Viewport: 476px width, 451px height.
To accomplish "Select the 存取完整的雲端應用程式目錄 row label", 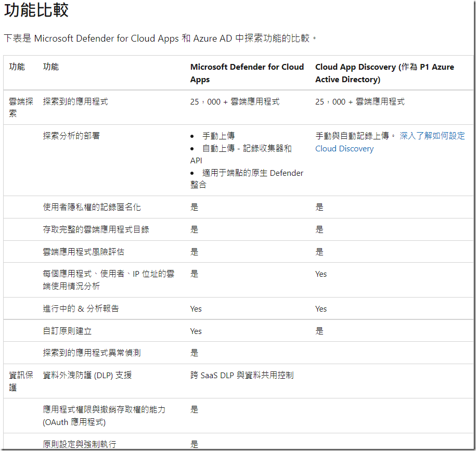I will coord(96,229).
